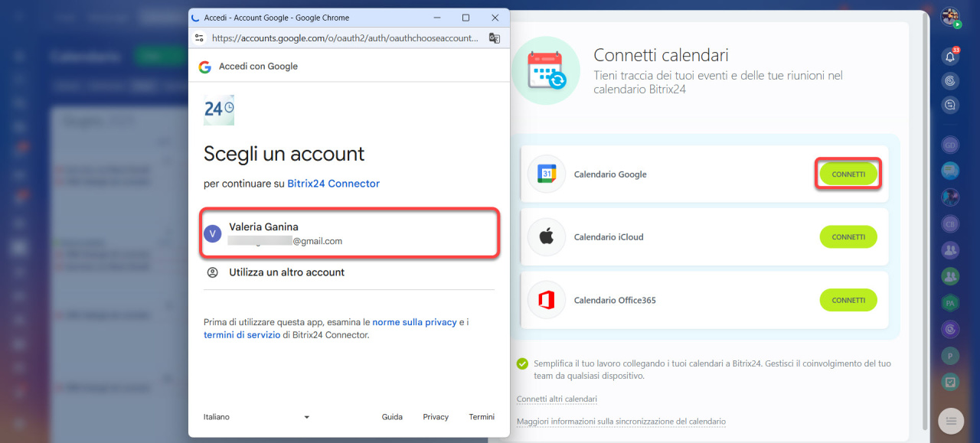This screenshot has width=980, height=443.
Task: Open Maggiori informazioni sulla sincronizzazione del calendario
Action: 621,422
